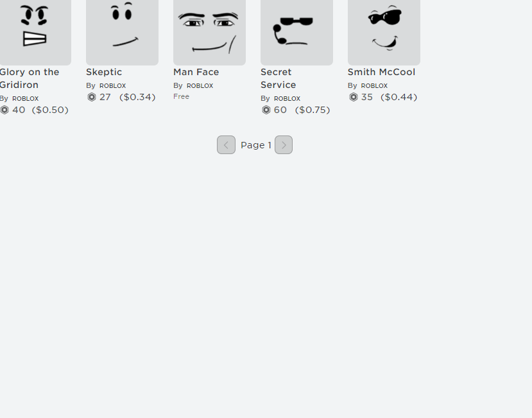Go to the next page arrow
The width and height of the screenshot is (532, 418).
[284, 145]
